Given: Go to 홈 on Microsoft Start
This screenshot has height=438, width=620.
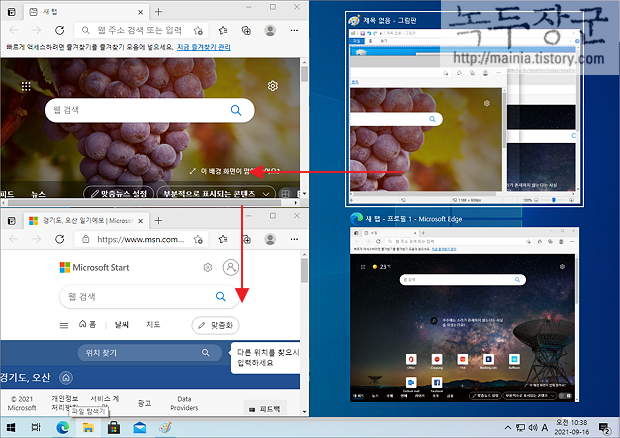Looking at the screenshot, I should 87,325.
